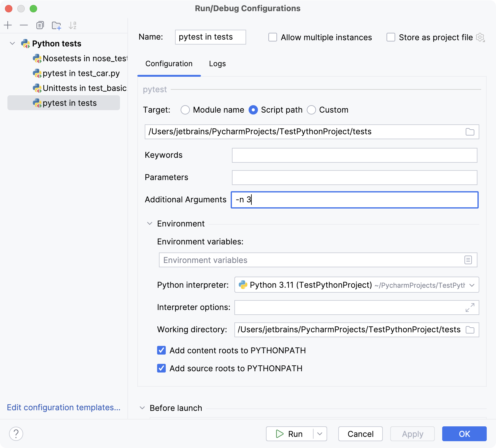Image resolution: width=496 pixels, height=448 pixels.
Task: Apply the configuration changes
Action: [x=412, y=434]
